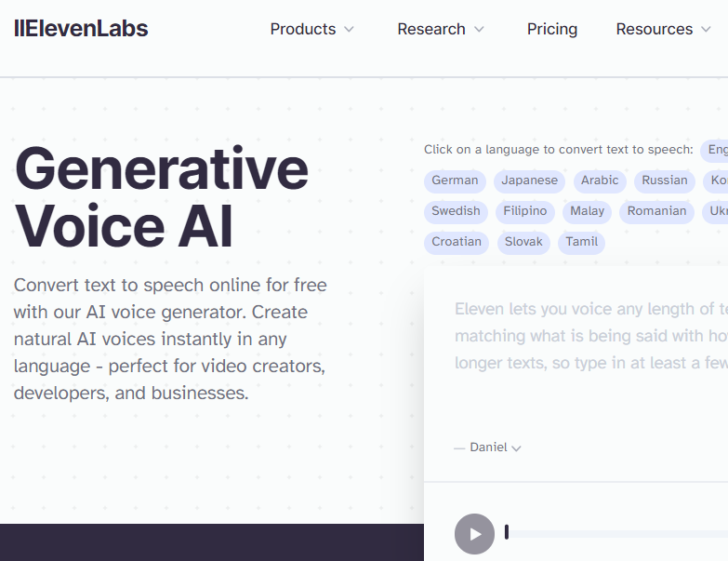This screenshot has height=561, width=728.
Task: Pick the Malay language option
Action: click(x=588, y=211)
